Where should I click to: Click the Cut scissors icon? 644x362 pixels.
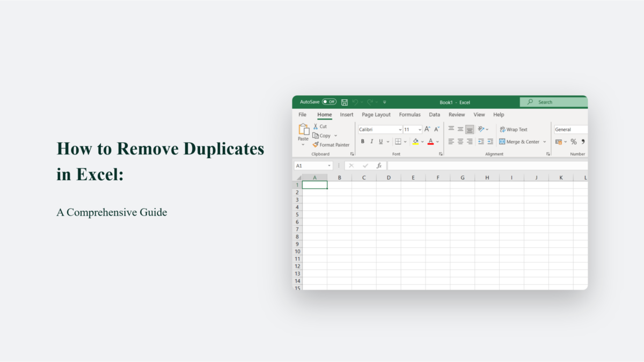(x=316, y=127)
